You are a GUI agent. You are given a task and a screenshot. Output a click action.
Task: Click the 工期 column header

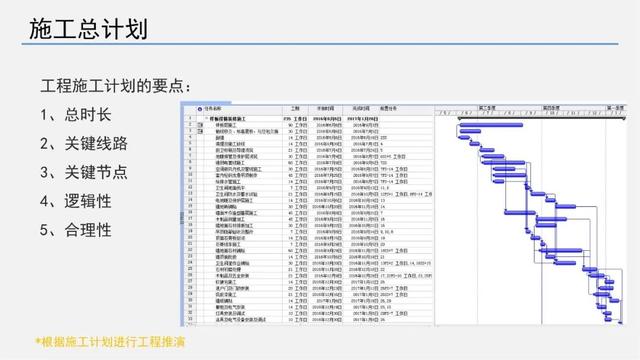point(295,109)
